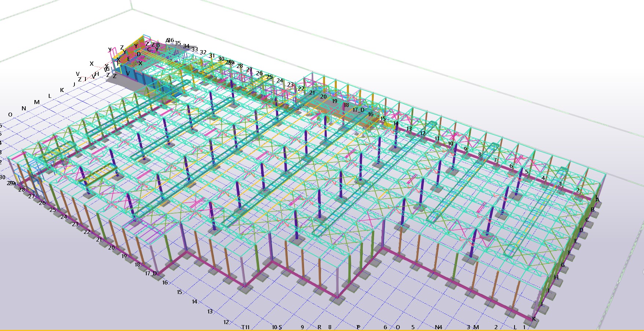Select grid label 1 next to label L
The width and height of the screenshot is (644, 331).
(524, 327)
